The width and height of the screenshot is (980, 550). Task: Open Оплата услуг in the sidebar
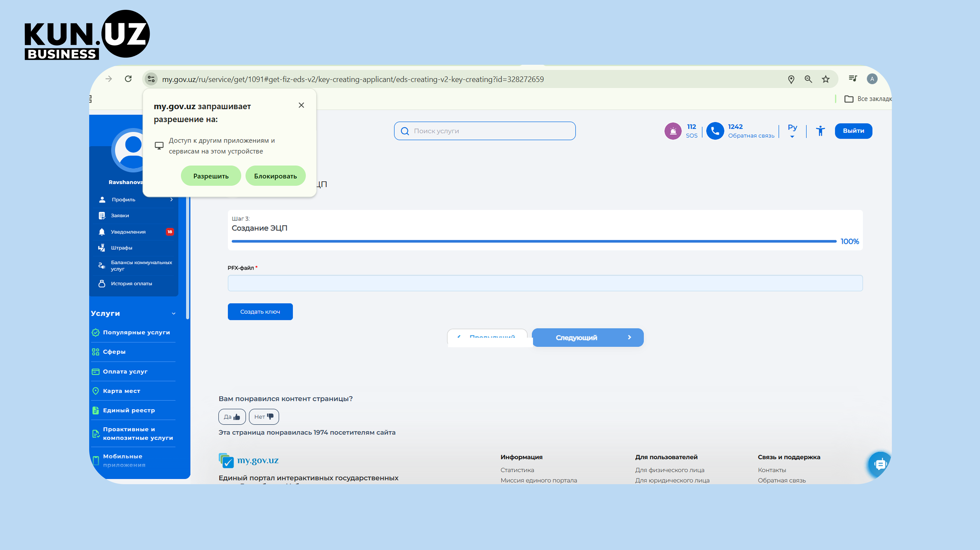point(125,372)
